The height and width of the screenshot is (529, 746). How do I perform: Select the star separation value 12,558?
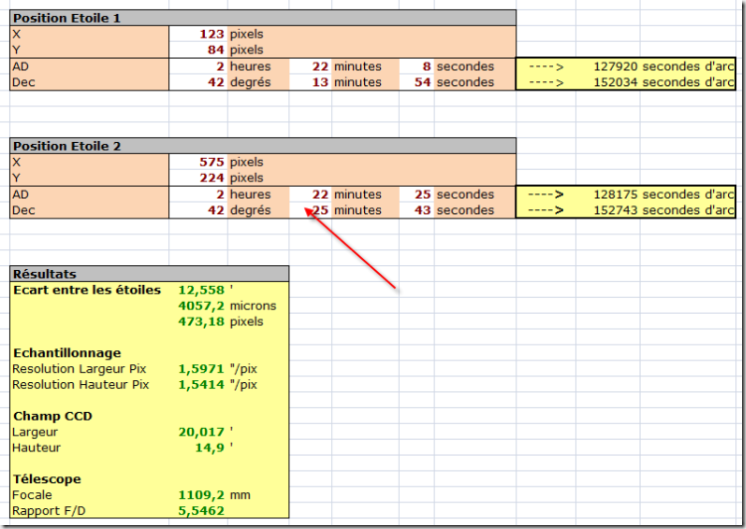tap(202, 290)
